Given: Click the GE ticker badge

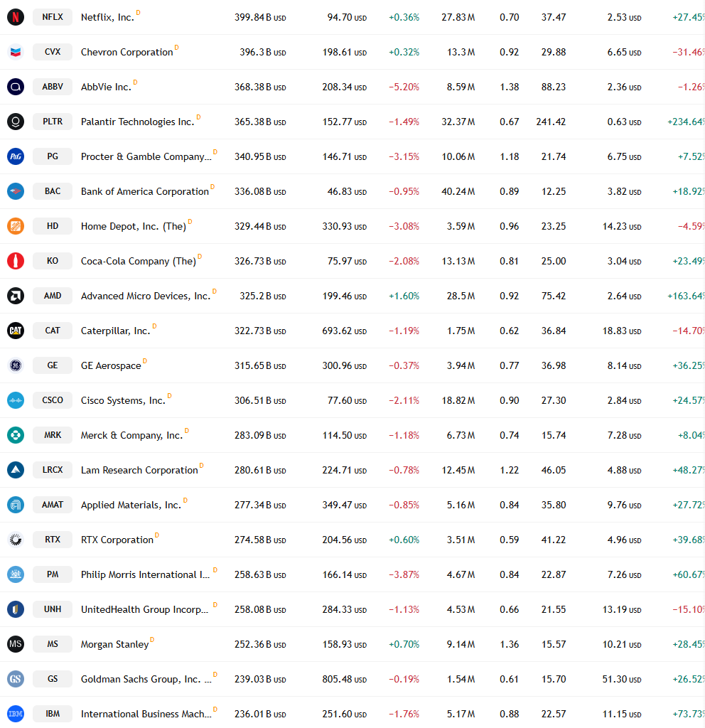Looking at the screenshot, I should (x=53, y=365).
